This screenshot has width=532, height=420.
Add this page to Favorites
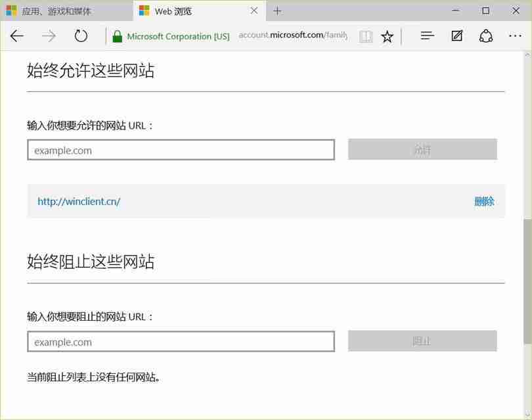pyautogui.click(x=387, y=36)
